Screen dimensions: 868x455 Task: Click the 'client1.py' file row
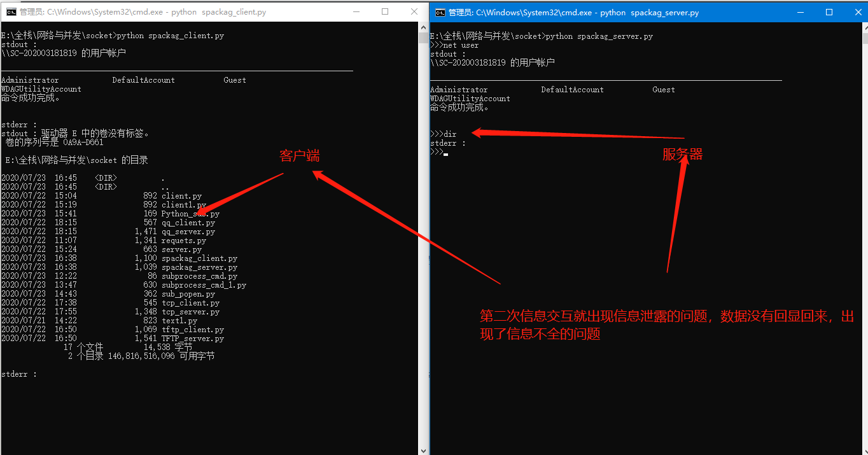point(104,205)
